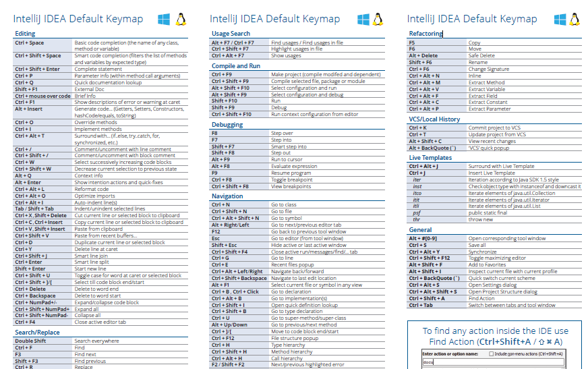
Task: Click the 'Go to class' description
Action: (283, 205)
